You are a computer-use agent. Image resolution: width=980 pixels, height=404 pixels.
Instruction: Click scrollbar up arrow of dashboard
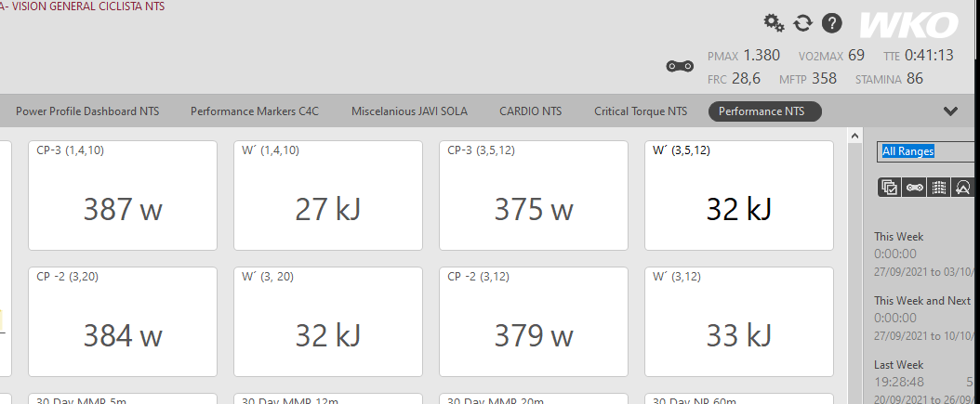pyautogui.click(x=854, y=135)
